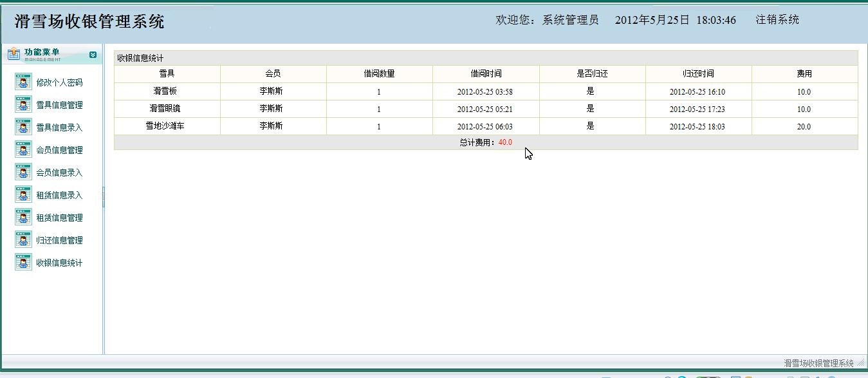Click return time 2012-05-25 17:23
This screenshot has height=378, width=868.
coord(697,109)
